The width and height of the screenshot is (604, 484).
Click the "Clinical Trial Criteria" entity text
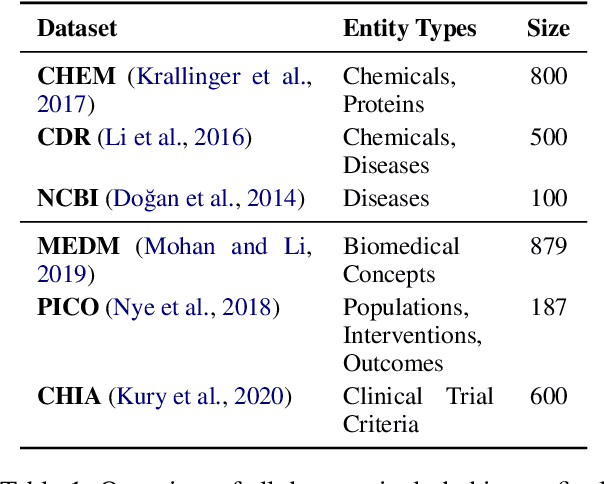[x=418, y=411]
